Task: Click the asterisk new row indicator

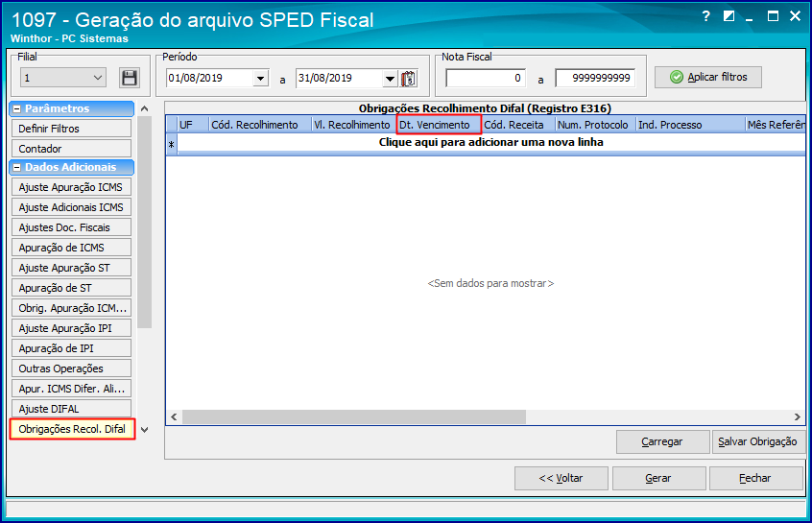Action: tap(172, 145)
